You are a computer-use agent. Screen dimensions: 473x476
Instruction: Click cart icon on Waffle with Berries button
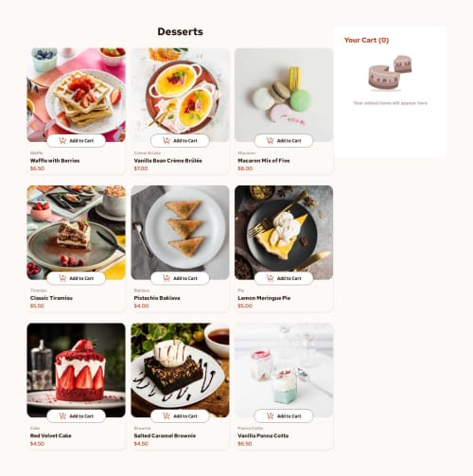coord(62,141)
